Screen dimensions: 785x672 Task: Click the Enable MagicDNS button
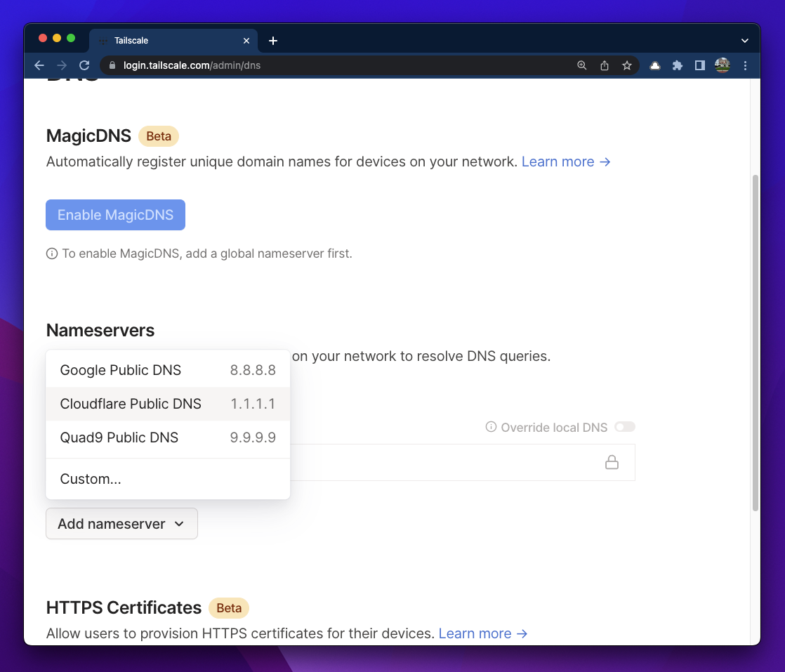[x=115, y=215]
